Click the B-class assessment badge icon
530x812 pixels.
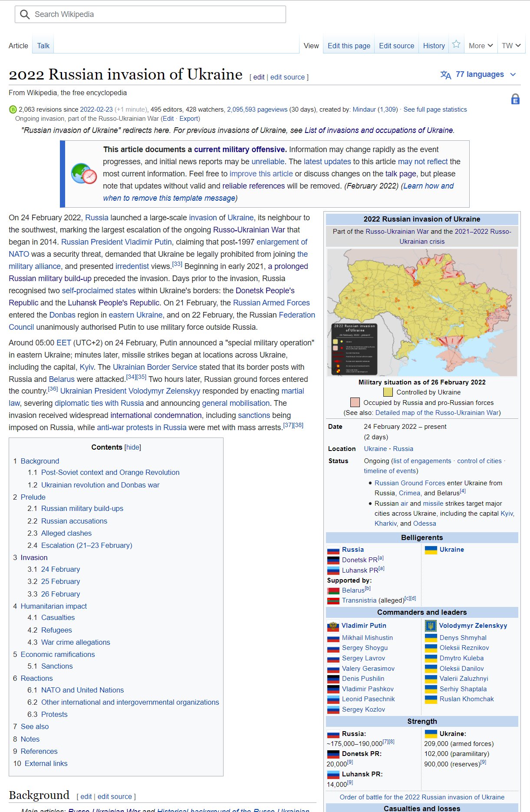(13, 109)
